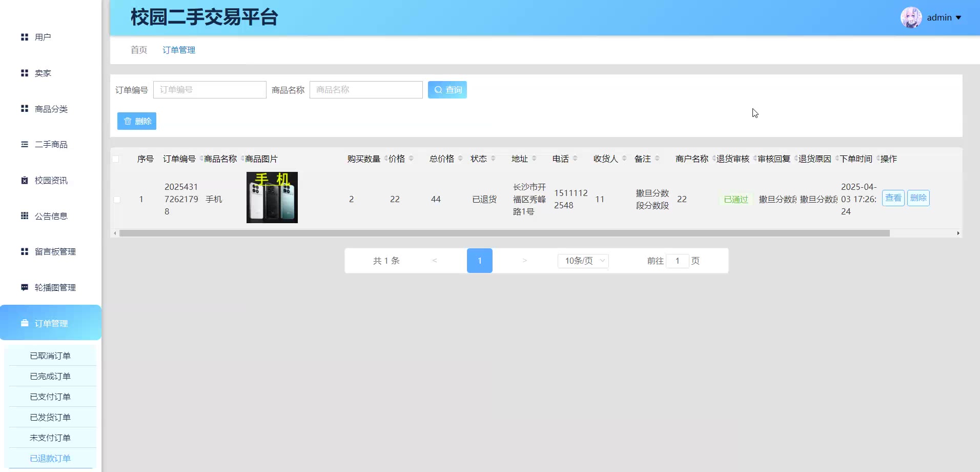Go to the next page arrow
The image size is (980, 472).
click(525, 261)
